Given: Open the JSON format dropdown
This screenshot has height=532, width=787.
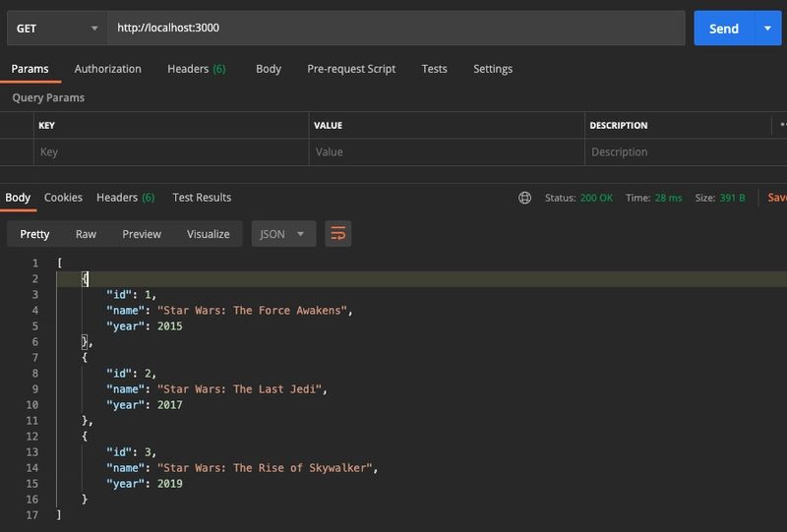Looking at the screenshot, I should coord(283,234).
